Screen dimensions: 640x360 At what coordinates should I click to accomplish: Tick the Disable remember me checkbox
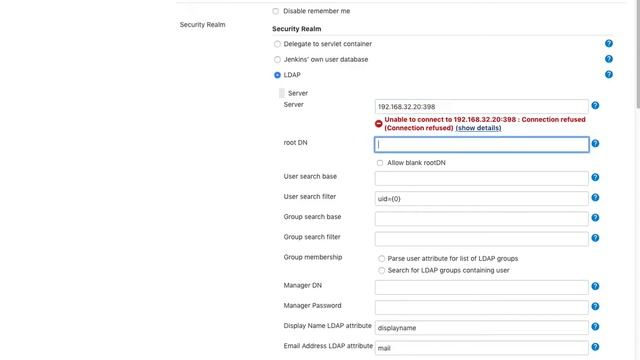coord(276,11)
